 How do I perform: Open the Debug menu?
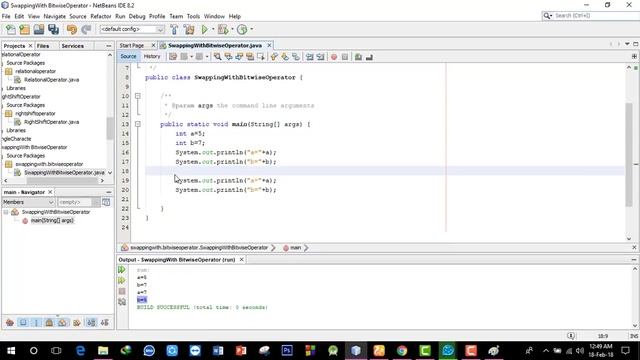click(x=137, y=16)
